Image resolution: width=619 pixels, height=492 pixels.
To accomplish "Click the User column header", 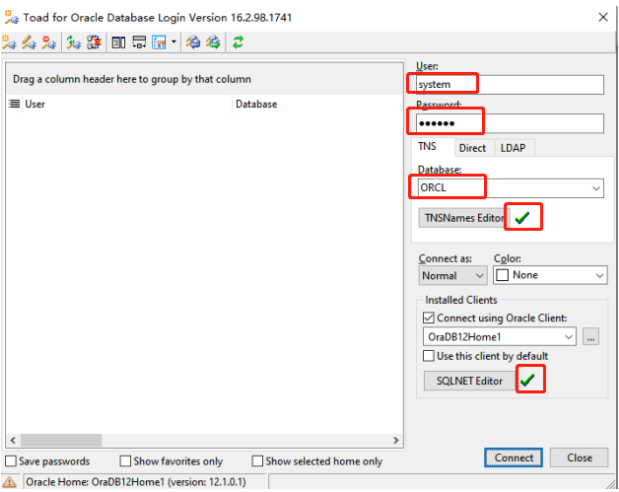I will coord(127,104).
